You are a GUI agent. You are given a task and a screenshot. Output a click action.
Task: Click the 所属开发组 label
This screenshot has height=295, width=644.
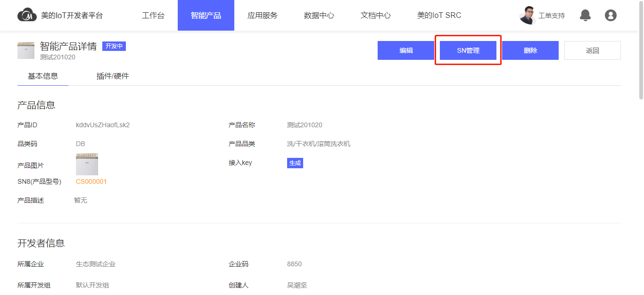[x=34, y=285]
